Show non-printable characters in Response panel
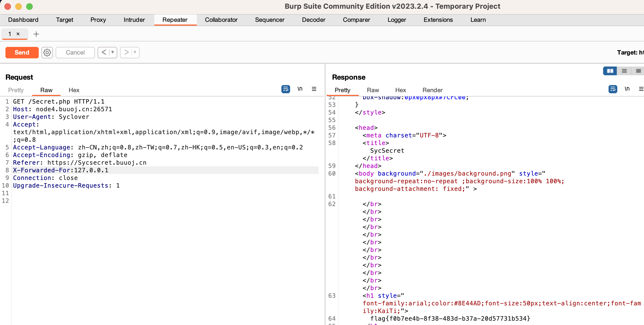 point(627,89)
